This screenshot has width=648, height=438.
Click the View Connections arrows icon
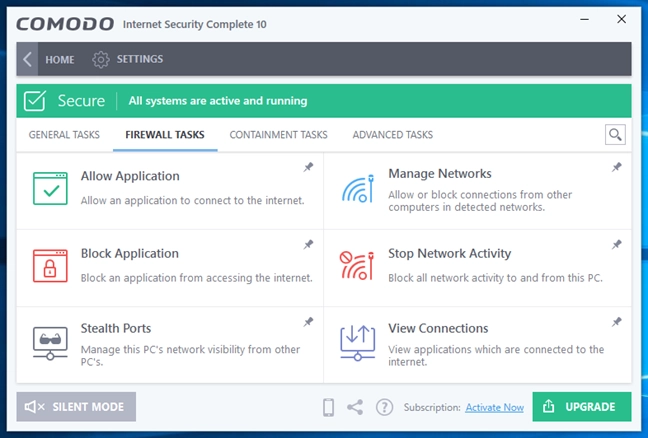[x=357, y=343]
